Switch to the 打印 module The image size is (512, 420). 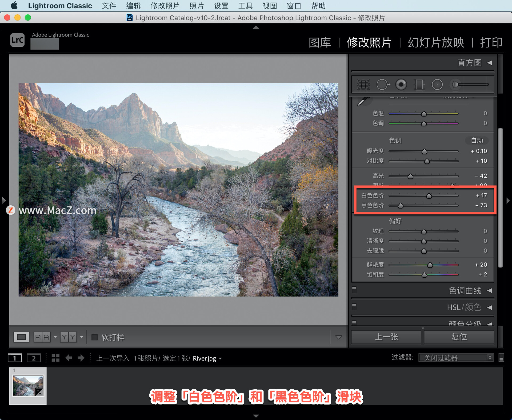pos(491,42)
